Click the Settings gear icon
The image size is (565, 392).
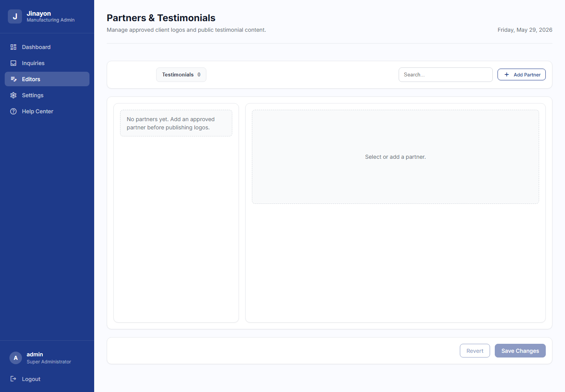13,95
